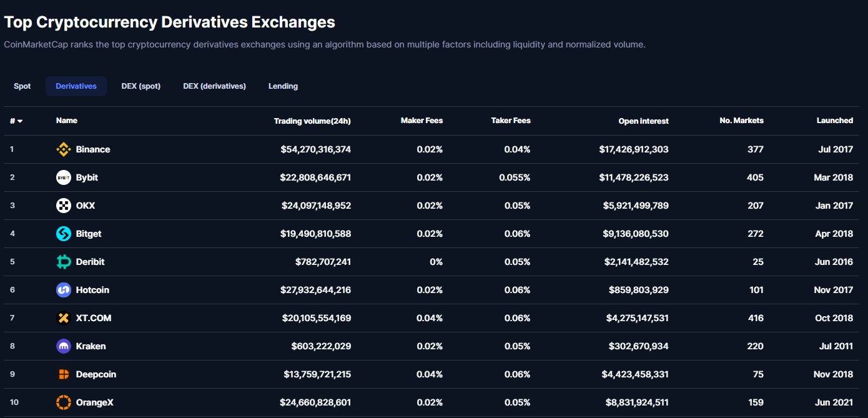Open the rank sort dropdown arrow
868x418 pixels.
21,121
